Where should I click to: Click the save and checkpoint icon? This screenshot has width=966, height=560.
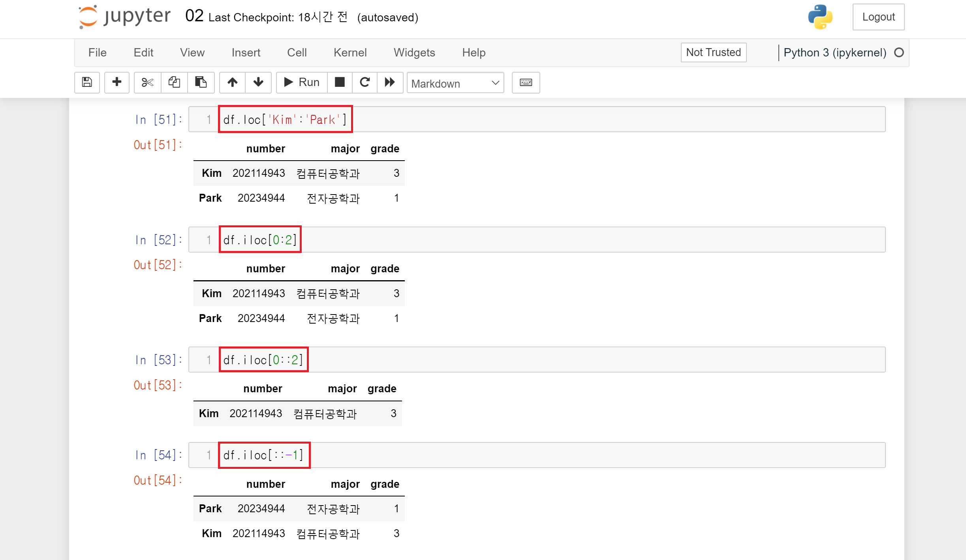click(87, 82)
